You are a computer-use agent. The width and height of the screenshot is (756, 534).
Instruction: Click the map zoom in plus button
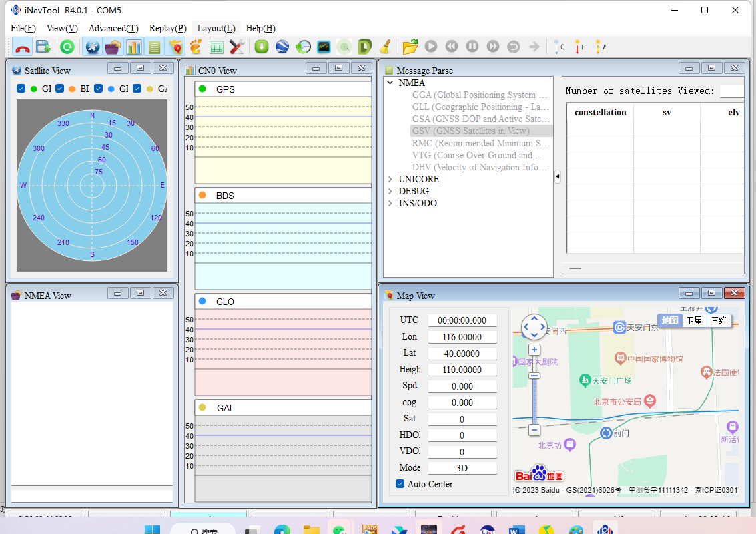[x=534, y=350]
